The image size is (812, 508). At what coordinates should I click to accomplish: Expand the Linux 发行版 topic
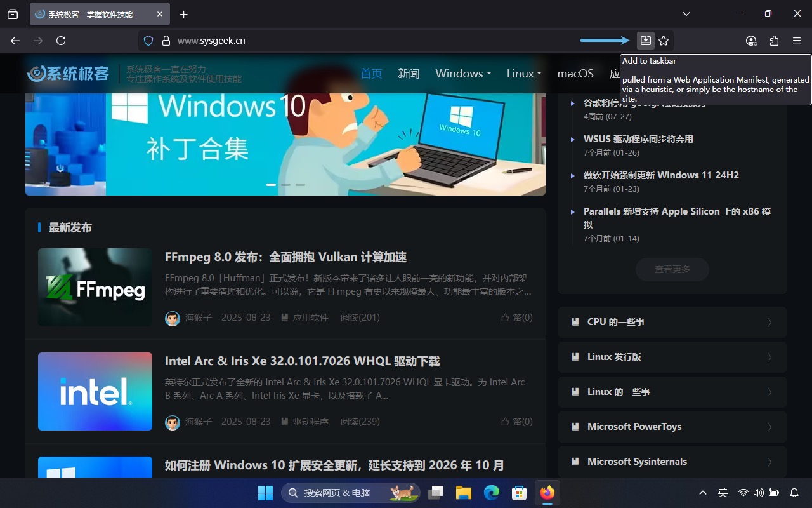(672, 357)
